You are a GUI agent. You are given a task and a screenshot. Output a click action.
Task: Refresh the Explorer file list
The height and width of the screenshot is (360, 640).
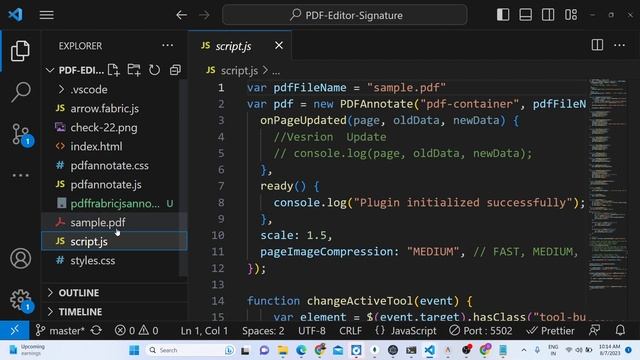pos(154,70)
